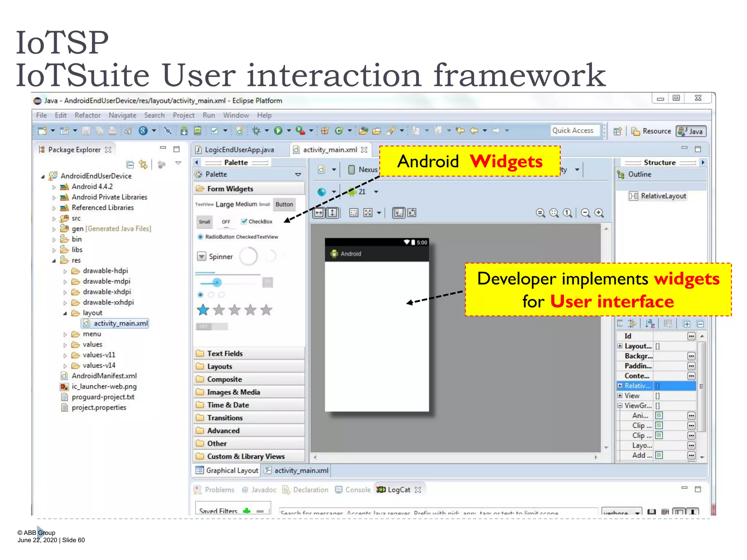The width and height of the screenshot is (747, 560).
Task: Click the Quick Access search field
Action: (x=575, y=131)
